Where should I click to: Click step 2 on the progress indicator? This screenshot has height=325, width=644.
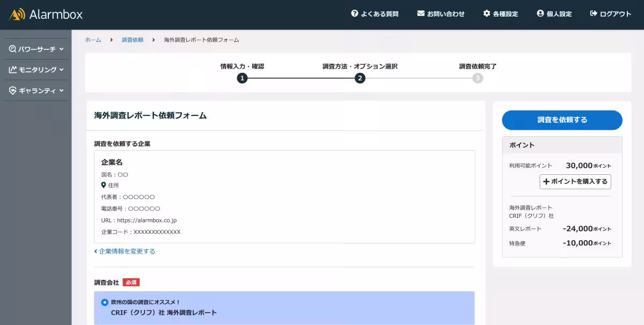point(360,78)
